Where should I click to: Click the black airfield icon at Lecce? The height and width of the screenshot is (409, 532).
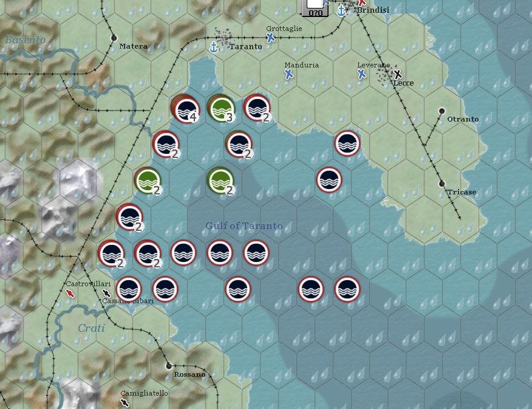pyautogui.click(x=397, y=74)
